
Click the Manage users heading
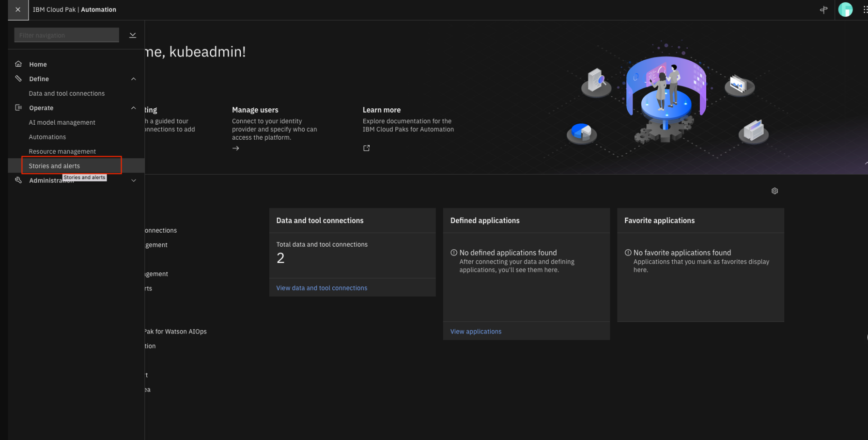(x=255, y=110)
